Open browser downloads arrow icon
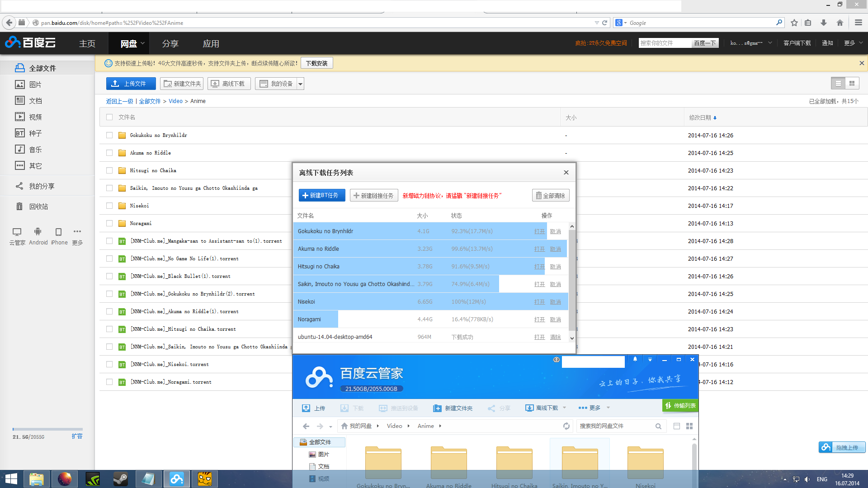 [x=824, y=23]
